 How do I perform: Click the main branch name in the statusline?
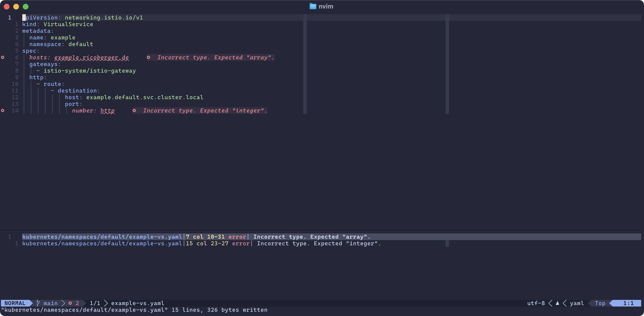51,303
